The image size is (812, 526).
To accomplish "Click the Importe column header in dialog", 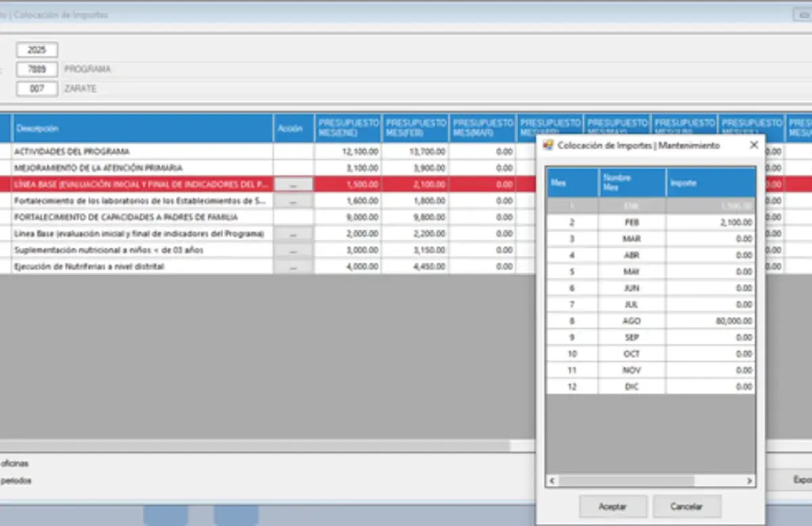I will point(710,183).
